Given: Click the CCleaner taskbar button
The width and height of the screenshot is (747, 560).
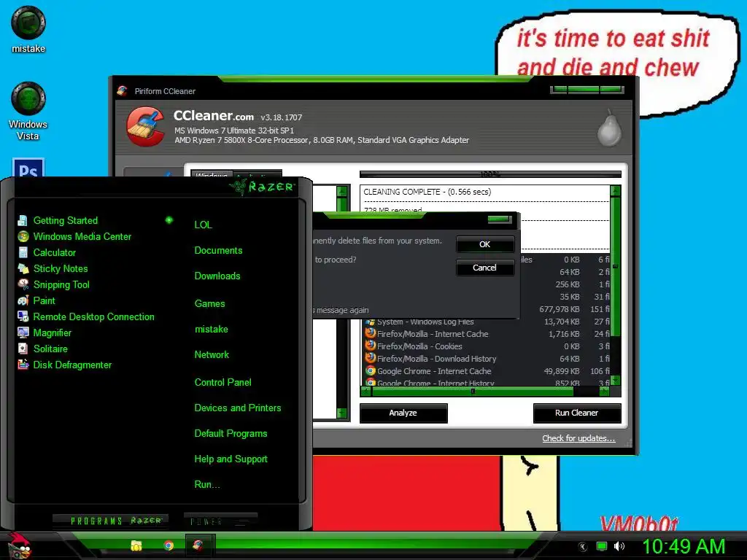Looking at the screenshot, I should click(198, 545).
